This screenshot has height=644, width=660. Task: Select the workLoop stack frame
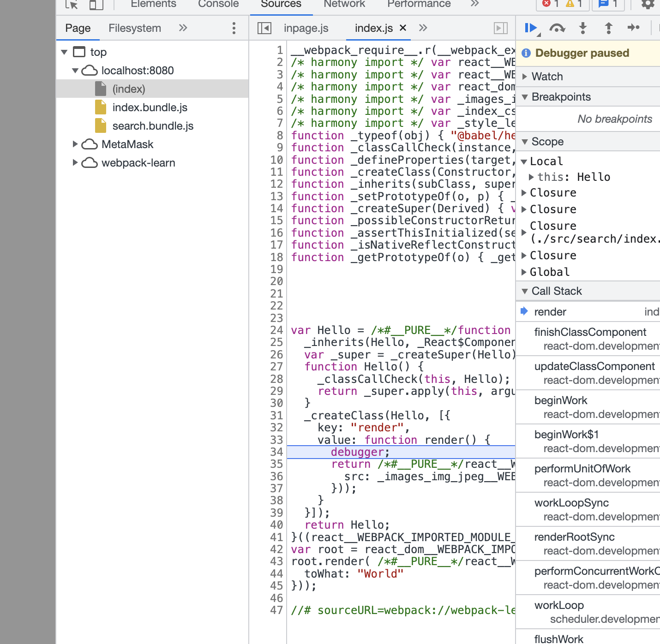[588, 612]
